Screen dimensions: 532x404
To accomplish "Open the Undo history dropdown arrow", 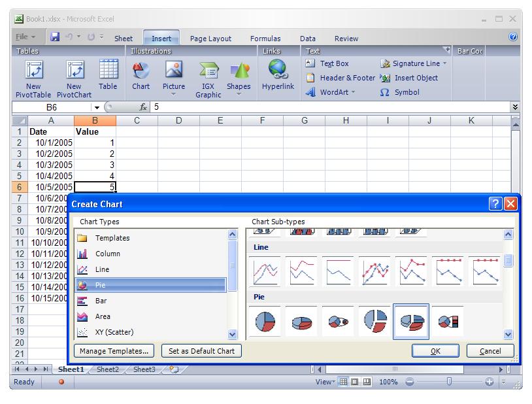I will click(78, 36).
